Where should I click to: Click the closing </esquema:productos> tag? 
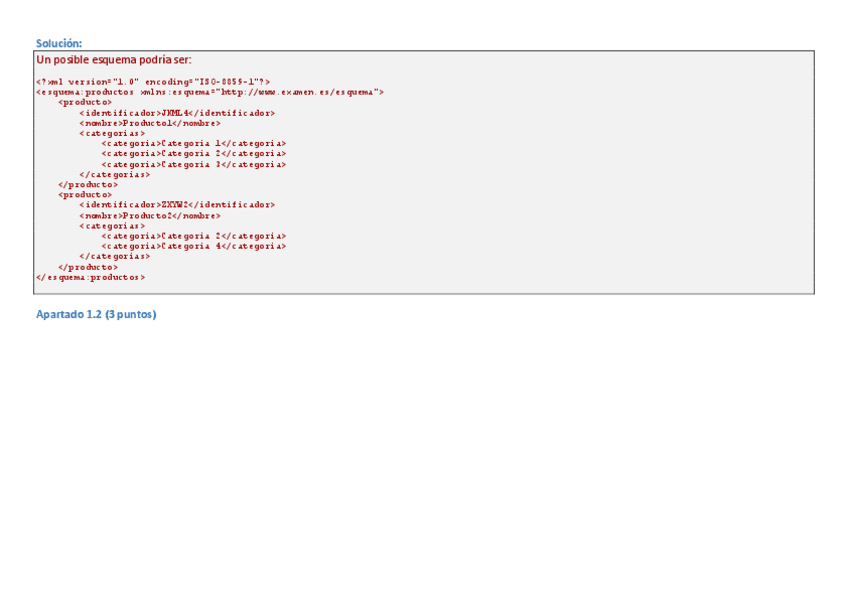tap(90, 277)
